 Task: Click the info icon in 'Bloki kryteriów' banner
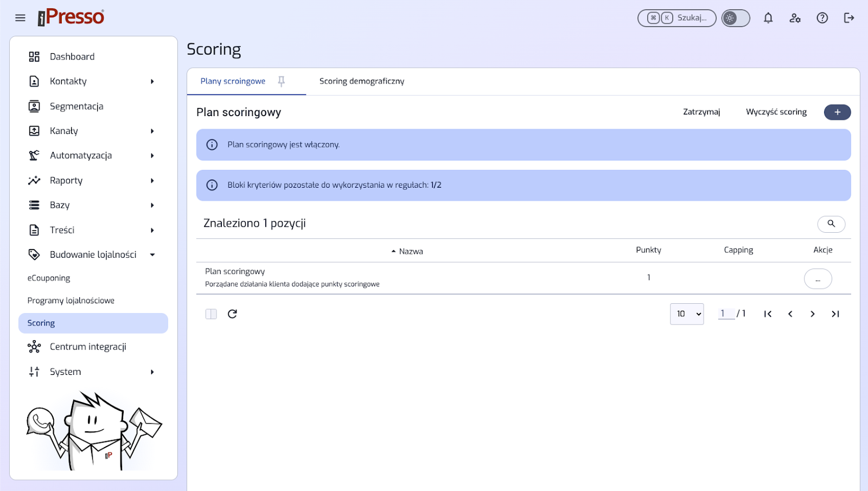[x=212, y=185]
